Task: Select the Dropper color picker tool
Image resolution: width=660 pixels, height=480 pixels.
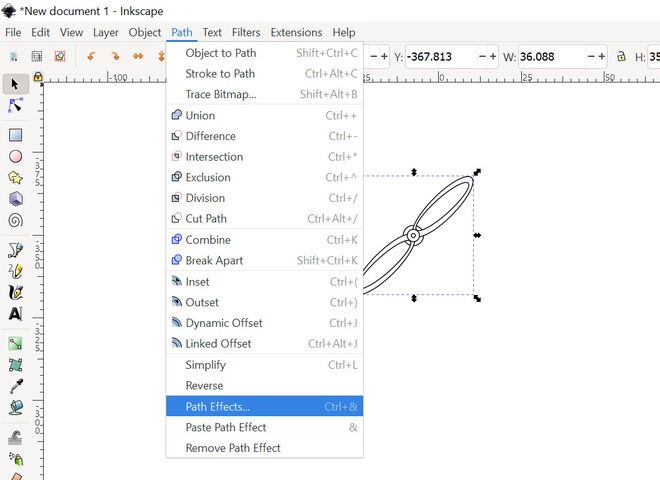Action: pos(16,386)
